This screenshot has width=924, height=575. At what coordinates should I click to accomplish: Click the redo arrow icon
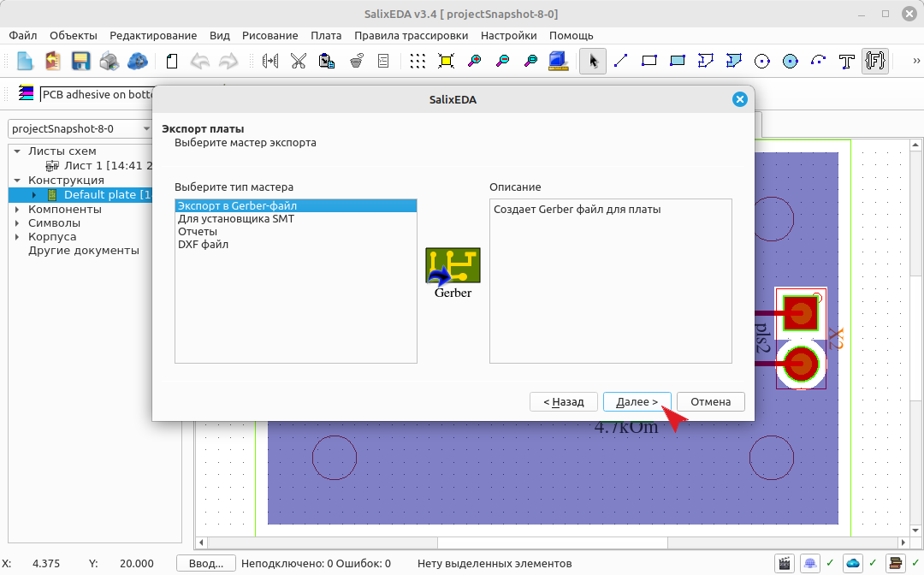coord(228,61)
